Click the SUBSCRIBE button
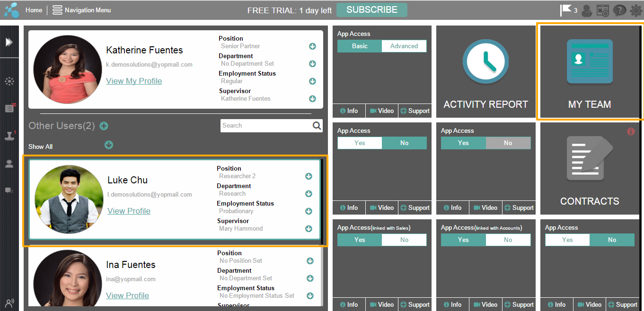This screenshot has width=644, height=311. click(372, 10)
